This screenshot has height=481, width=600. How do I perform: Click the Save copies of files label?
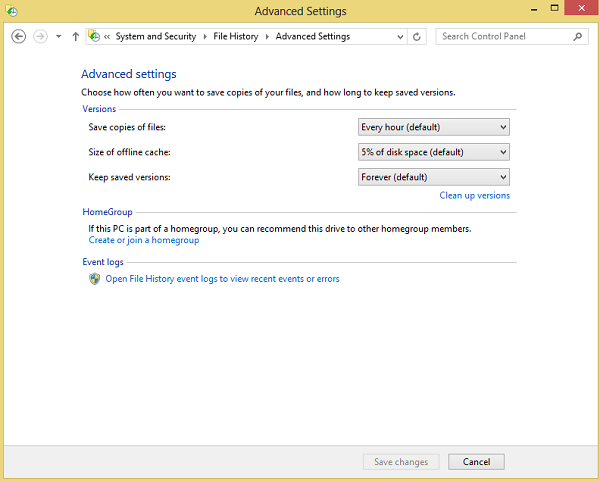pyautogui.click(x=127, y=127)
